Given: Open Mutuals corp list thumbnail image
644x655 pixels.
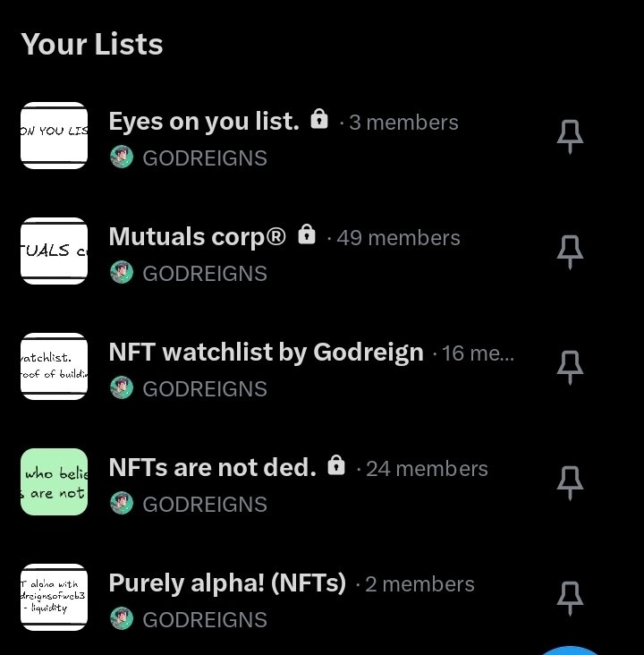Looking at the screenshot, I should [54, 251].
